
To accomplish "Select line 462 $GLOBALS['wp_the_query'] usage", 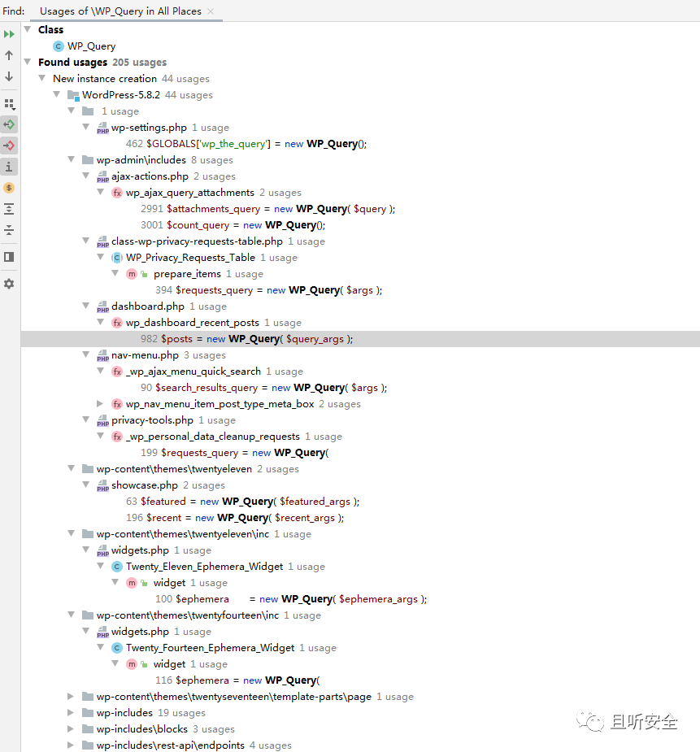I will [x=246, y=144].
